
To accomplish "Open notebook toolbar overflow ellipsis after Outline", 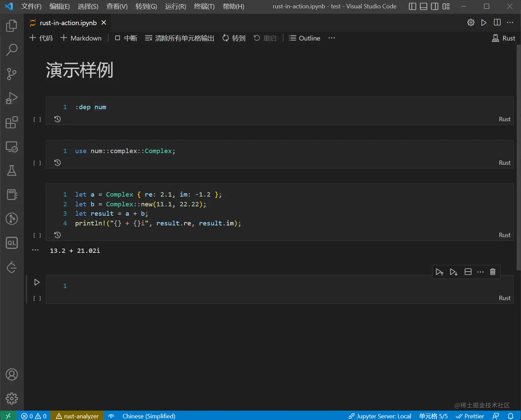I will tap(331, 38).
